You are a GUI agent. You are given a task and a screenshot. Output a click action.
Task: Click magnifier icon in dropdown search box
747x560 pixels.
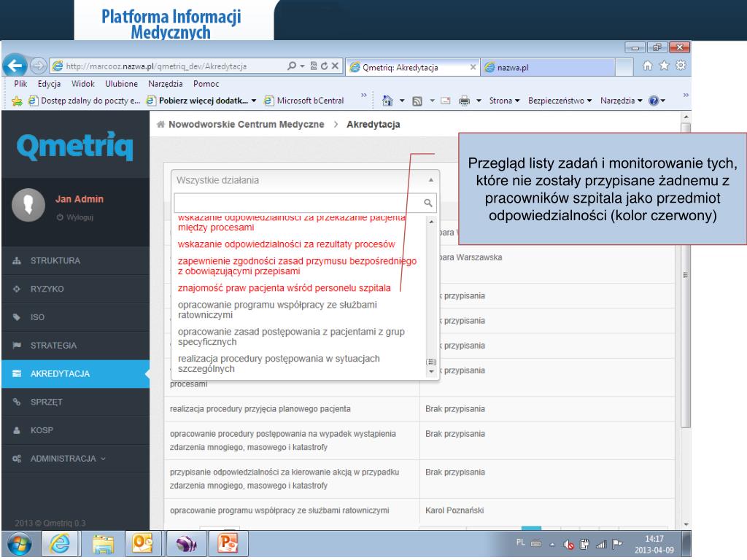click(427, 203)
